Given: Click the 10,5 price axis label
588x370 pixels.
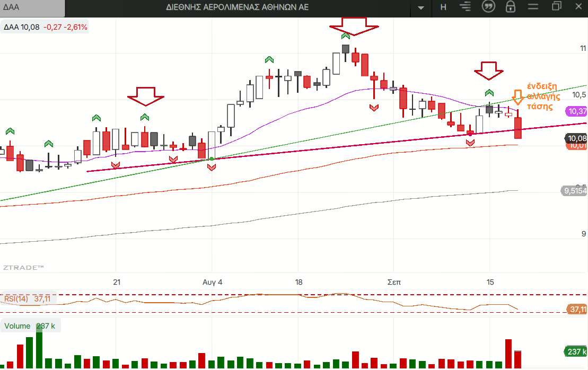Looking at the screenshot, I should pos(579,95).
